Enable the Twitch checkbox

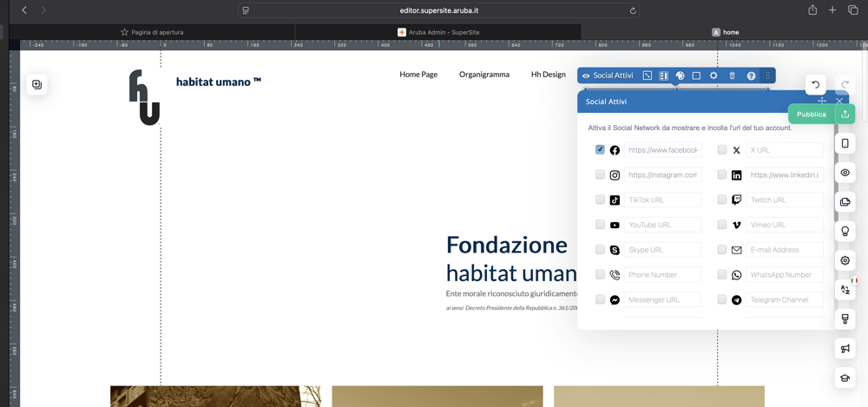click(x=722, y=200)
